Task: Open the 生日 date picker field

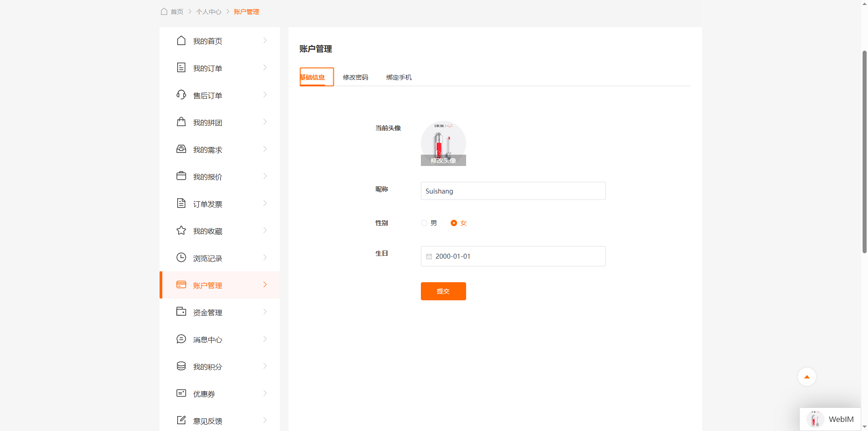Action: coord(513,256)
